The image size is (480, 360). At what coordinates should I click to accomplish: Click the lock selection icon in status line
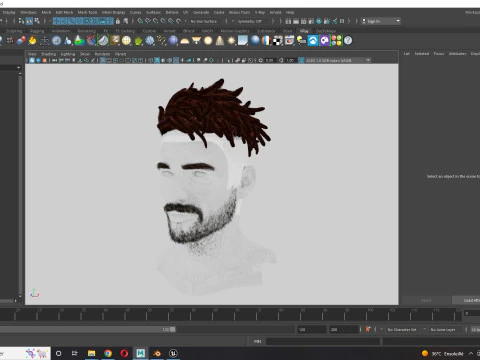click(x=118, y=21)
